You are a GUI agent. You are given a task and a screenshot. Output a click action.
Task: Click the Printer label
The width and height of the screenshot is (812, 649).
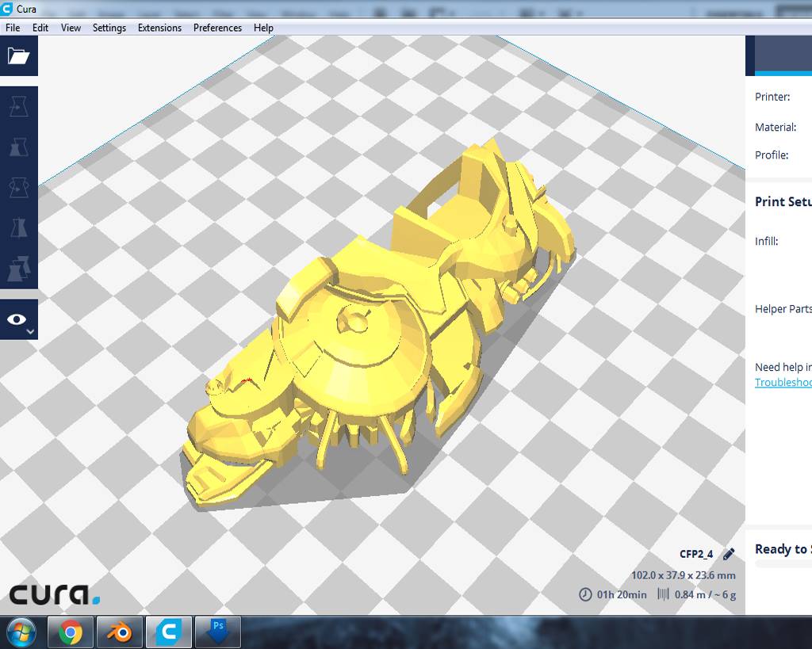click(x=772, y=97)
